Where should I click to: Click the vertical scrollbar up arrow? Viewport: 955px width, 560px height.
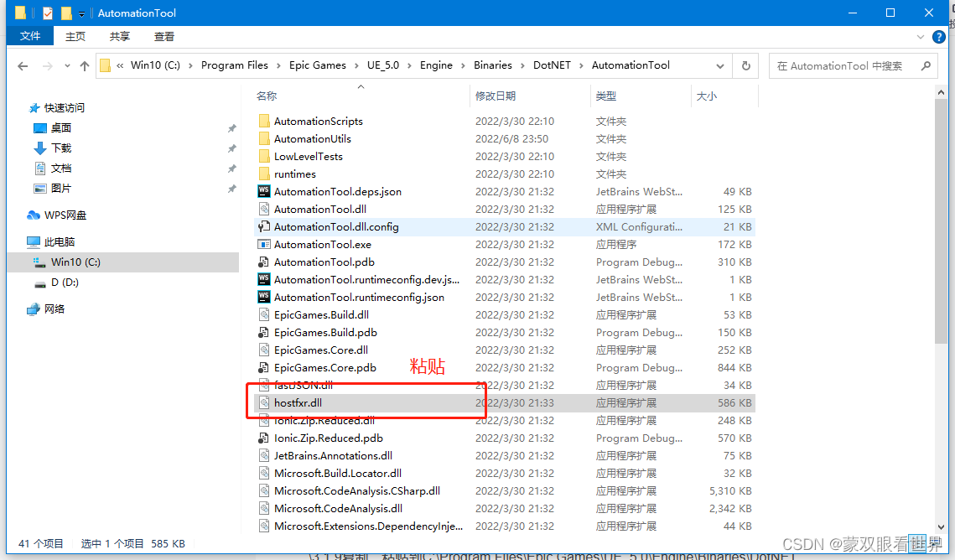(x=941, y=92)
